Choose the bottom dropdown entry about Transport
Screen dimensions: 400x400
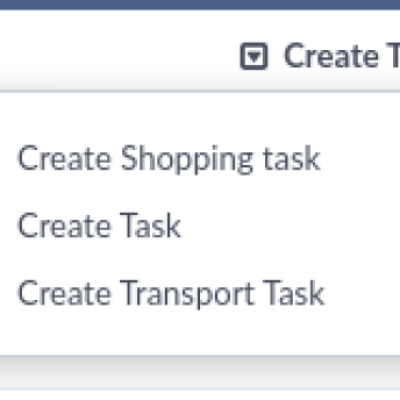[171, 294]
